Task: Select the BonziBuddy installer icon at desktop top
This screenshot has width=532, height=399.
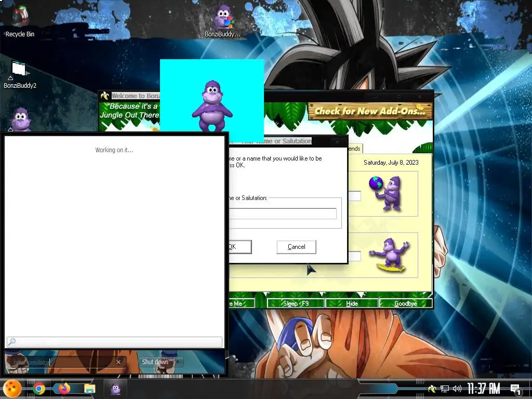Action: click(x=222, y=21)
